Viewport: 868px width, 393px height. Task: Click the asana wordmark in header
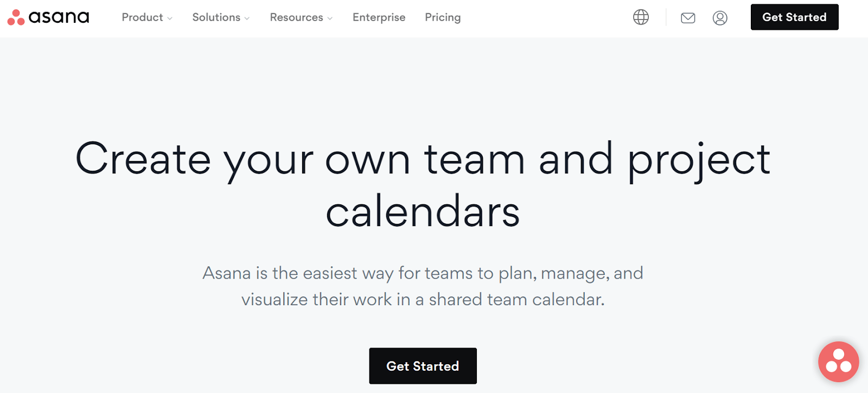pyautogui.click(x=59, y=17)
